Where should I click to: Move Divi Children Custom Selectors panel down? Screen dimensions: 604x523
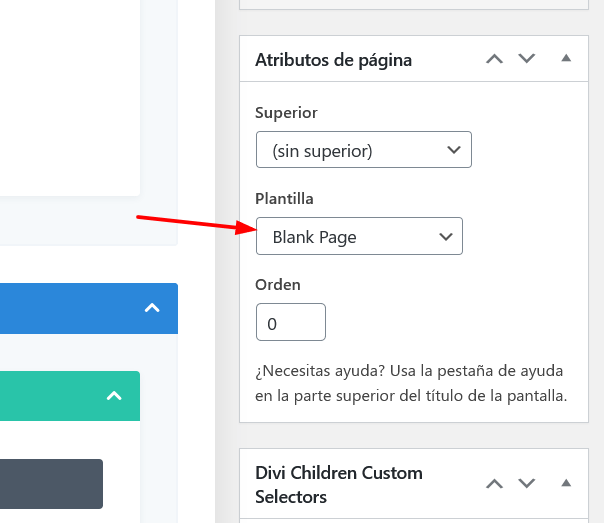[x=527, y=484]
